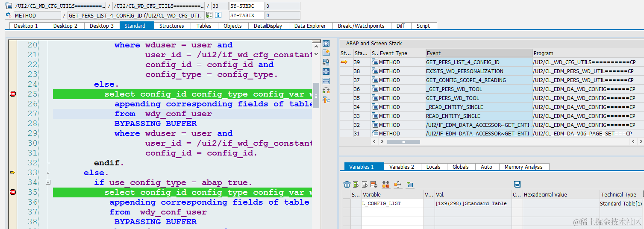The height and width of the screenshot is (229, 644).
Task: Delete variables with the trash icon
Action: tap(347, 185)
